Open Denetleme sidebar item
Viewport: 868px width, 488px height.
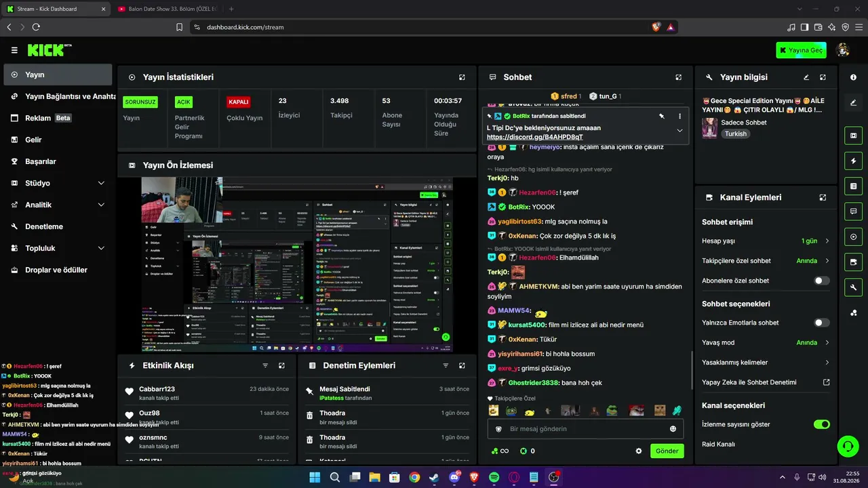58,226
